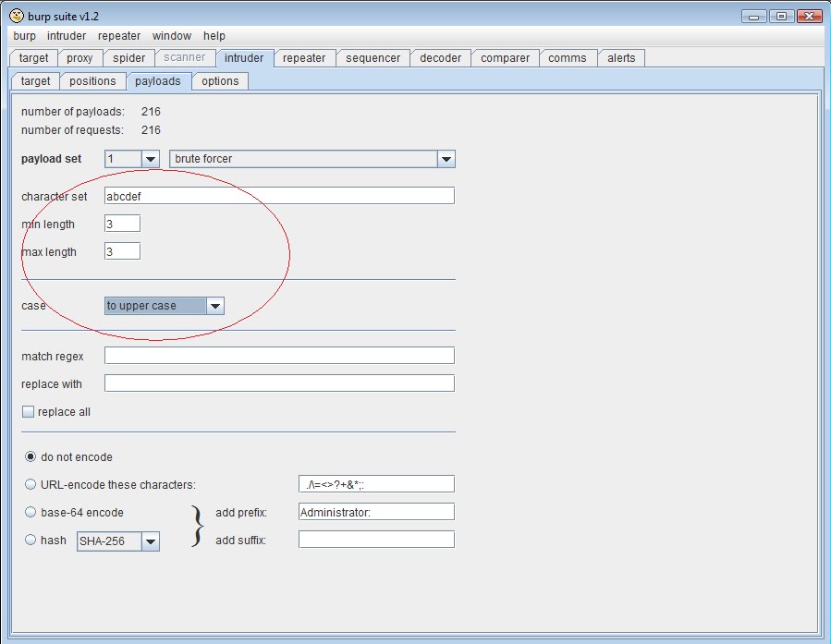Switch to the comms tab
The height and width of the screenshot is (644, 831).
point(567,58)
